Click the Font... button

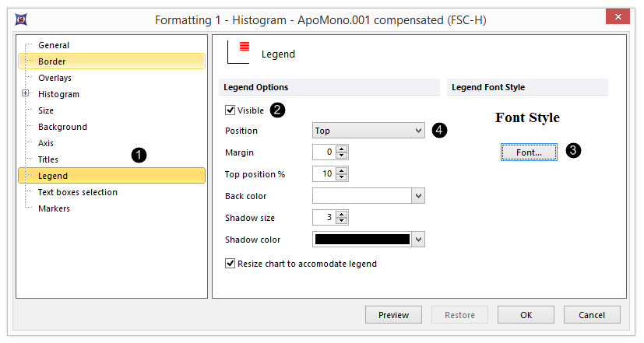tap(529, 152)
